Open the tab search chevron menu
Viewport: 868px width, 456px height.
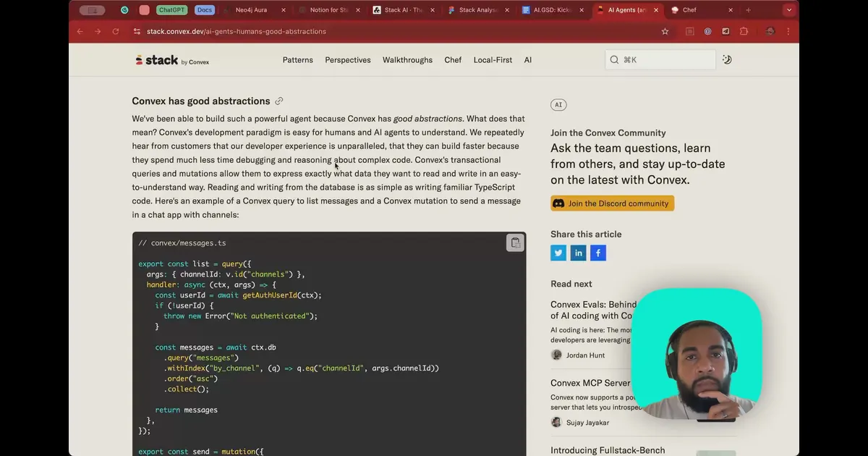pos(790,10)
